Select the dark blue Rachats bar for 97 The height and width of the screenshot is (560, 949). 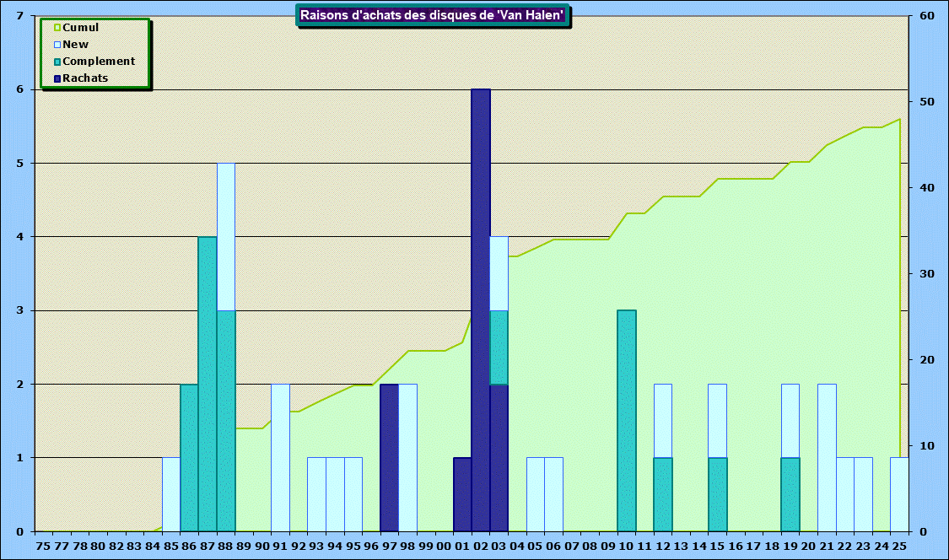(389, 457)
